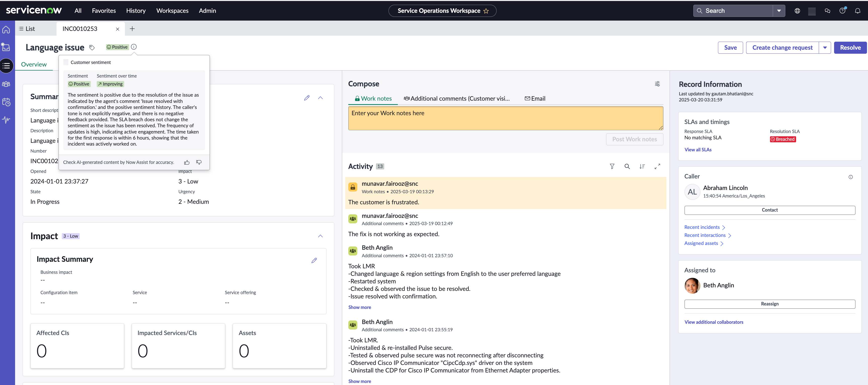Open the Workspaces menu
868x385 pixels.
tap(172, 11)
